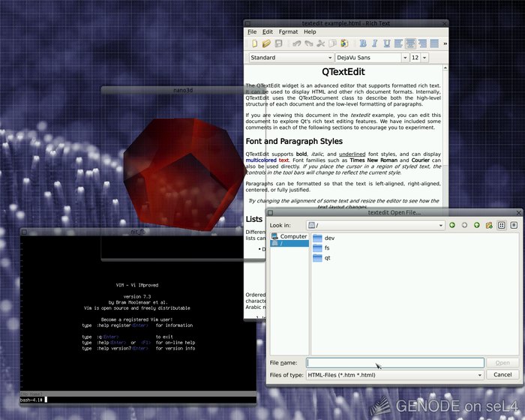Toggle Bold formatting button
This screenshot has width=525, height=420.
pyautogui.click(x=363, y=43)
